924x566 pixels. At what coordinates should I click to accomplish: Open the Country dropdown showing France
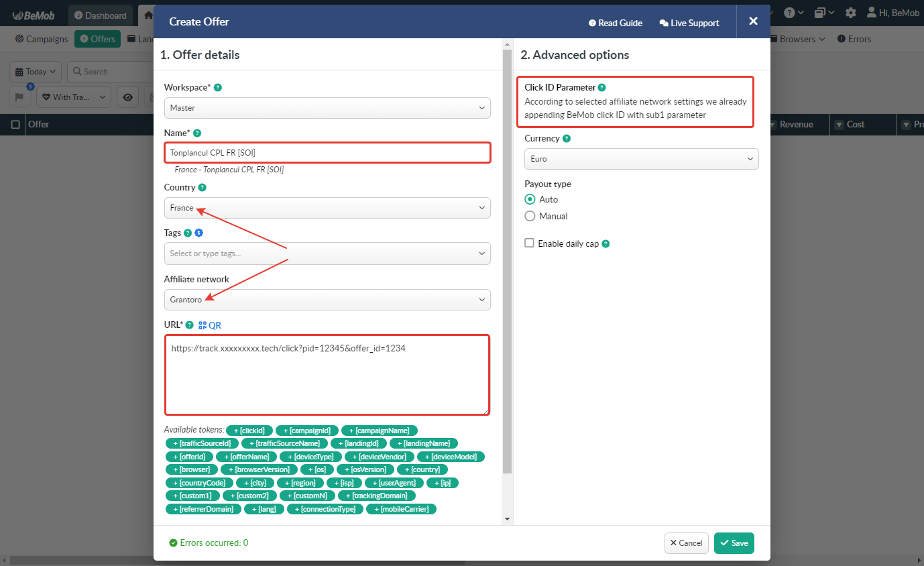tap(327, 208)
